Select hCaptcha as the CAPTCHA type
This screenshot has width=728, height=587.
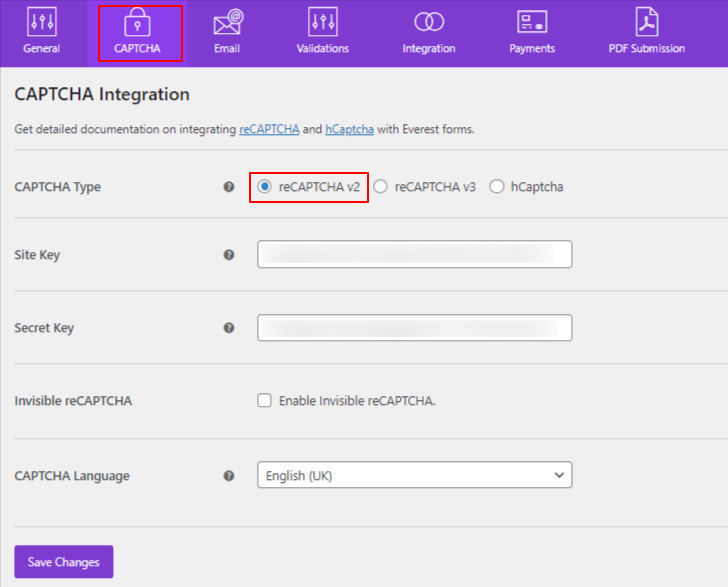pyautogui.click(x=497, y=187)
